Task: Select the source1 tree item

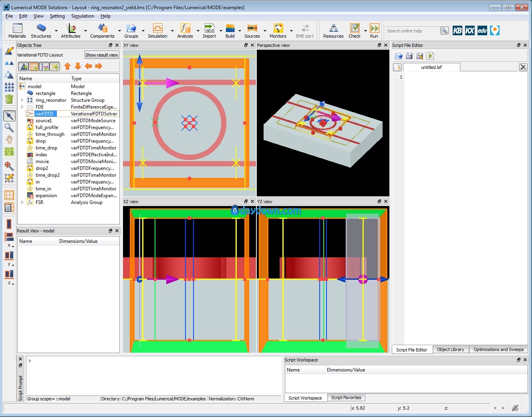Action: (43, 121)
